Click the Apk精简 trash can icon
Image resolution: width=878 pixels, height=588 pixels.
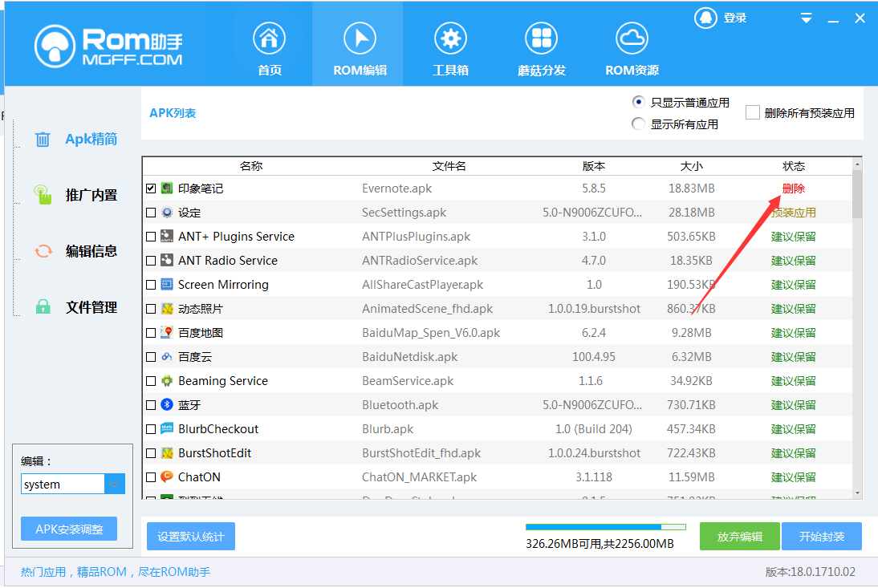(43, 139)
